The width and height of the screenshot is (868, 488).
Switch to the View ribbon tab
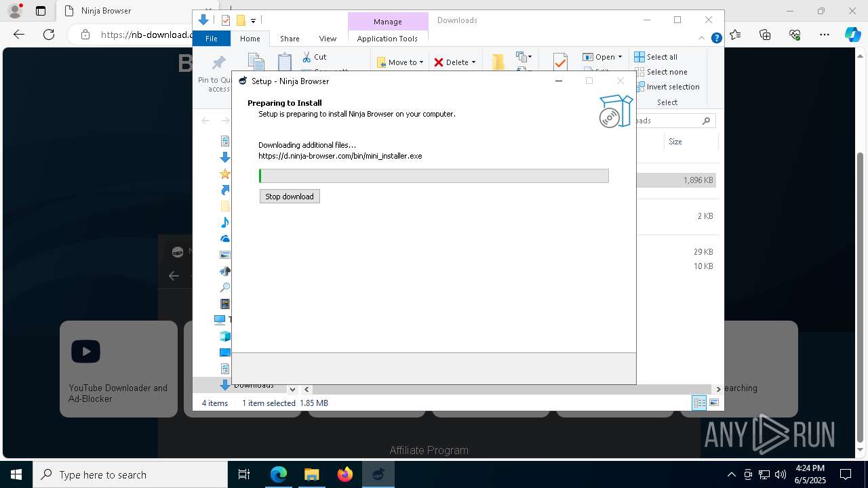point(328,39)
